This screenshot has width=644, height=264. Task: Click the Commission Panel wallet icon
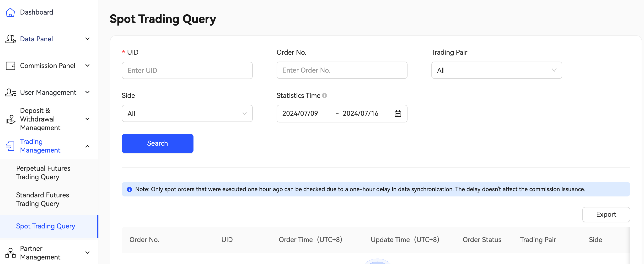click(11, 66)
